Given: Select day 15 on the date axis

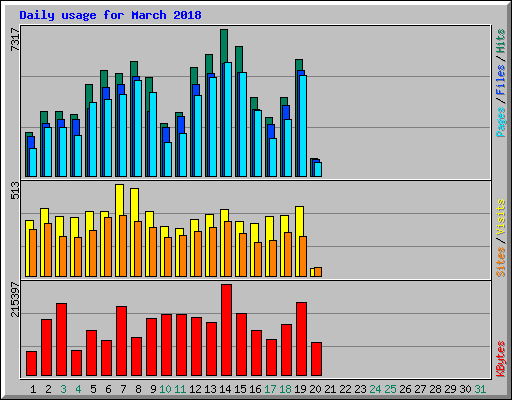Looking at the screenshot, I should [x=240, y=389].
